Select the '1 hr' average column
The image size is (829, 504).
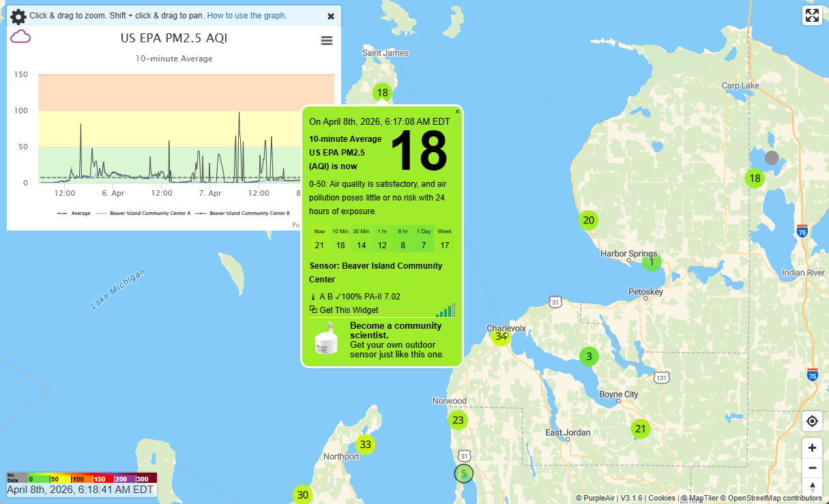tap(382, 239)
